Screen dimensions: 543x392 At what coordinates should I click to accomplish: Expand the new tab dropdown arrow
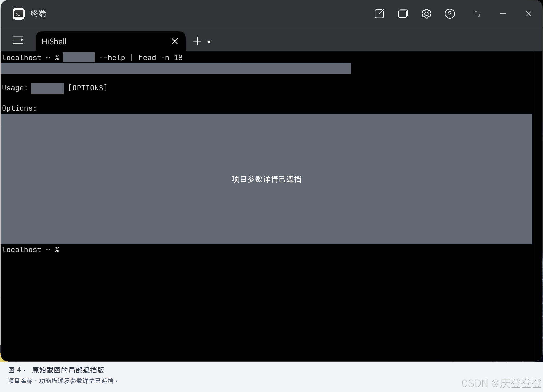pos(209,41)
